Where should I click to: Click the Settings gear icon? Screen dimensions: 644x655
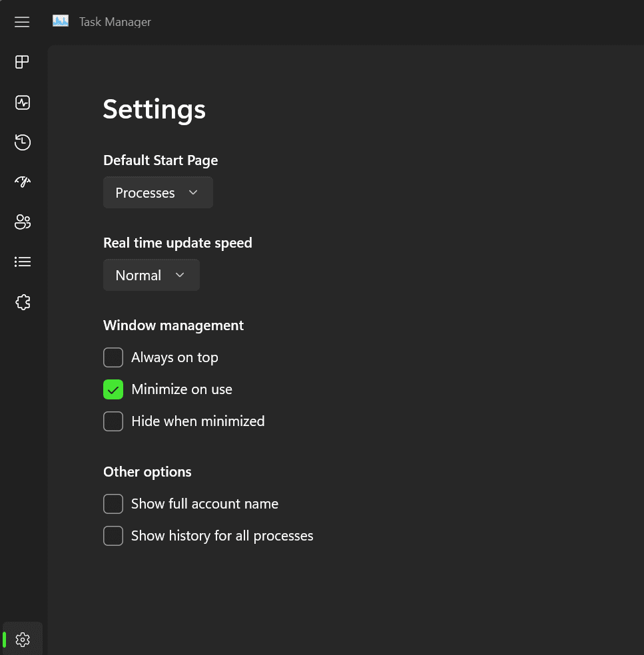(23, 640)
